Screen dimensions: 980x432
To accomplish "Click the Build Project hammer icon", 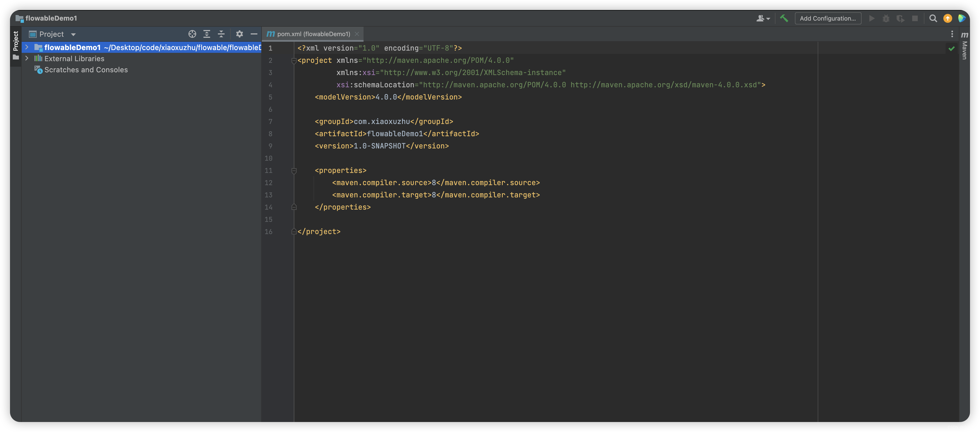I will [784, 18].
